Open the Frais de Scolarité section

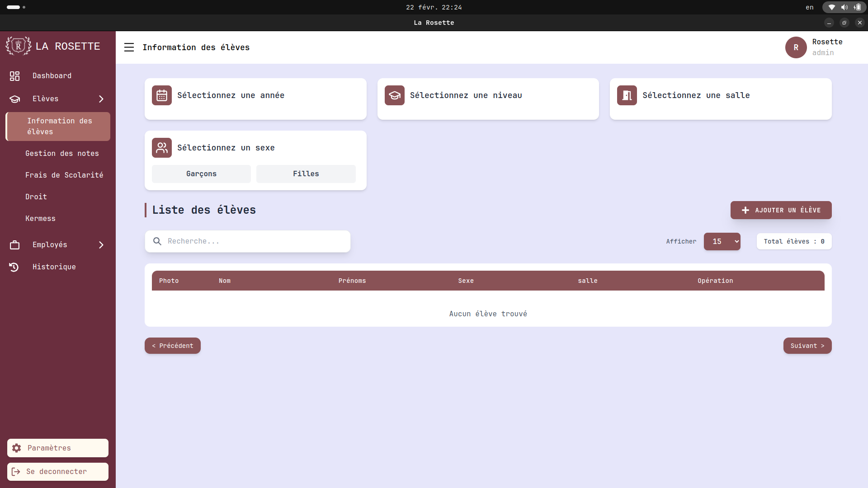tap(64, 175)
